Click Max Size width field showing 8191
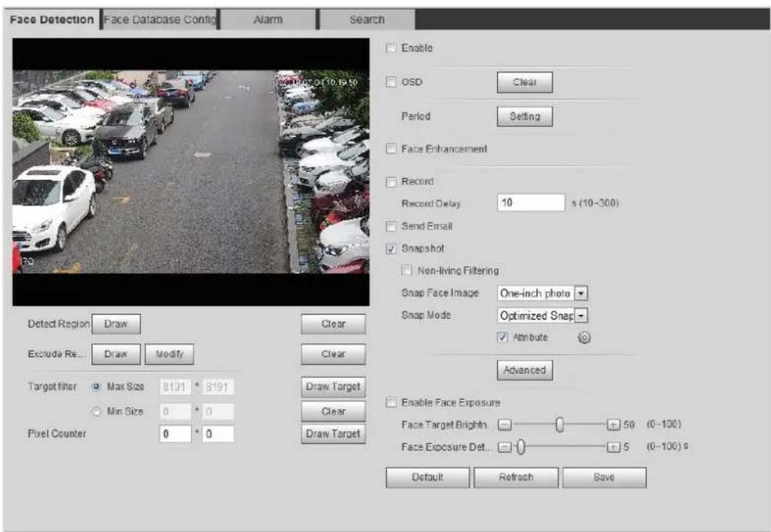 [176, 387]
